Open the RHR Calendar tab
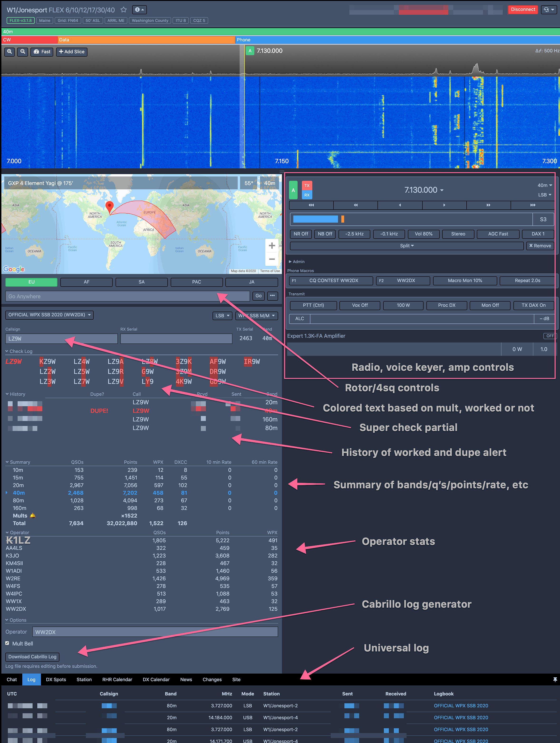560x743 pixels. (x=117, y=679)
